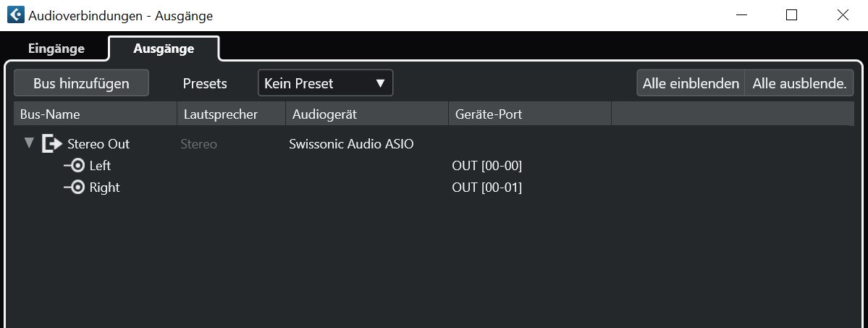Click the Alle einblenden button

tap(691, 83)
